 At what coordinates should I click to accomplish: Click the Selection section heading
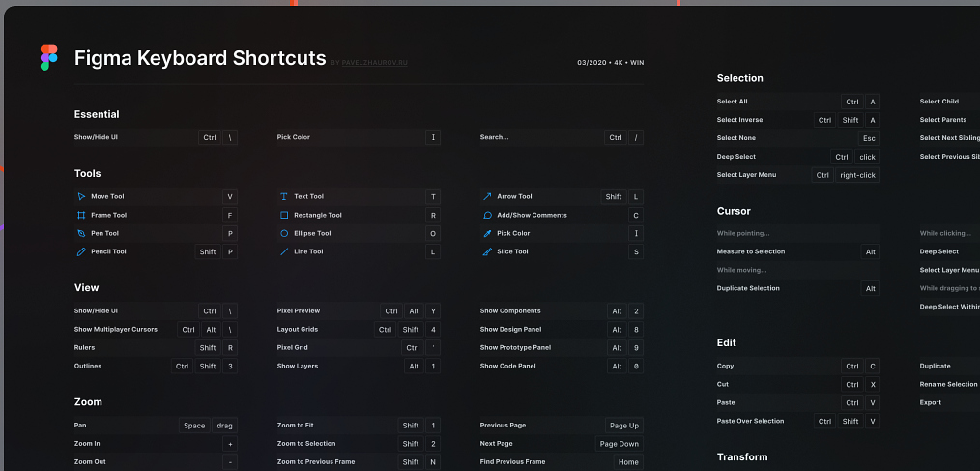[740, 78]
